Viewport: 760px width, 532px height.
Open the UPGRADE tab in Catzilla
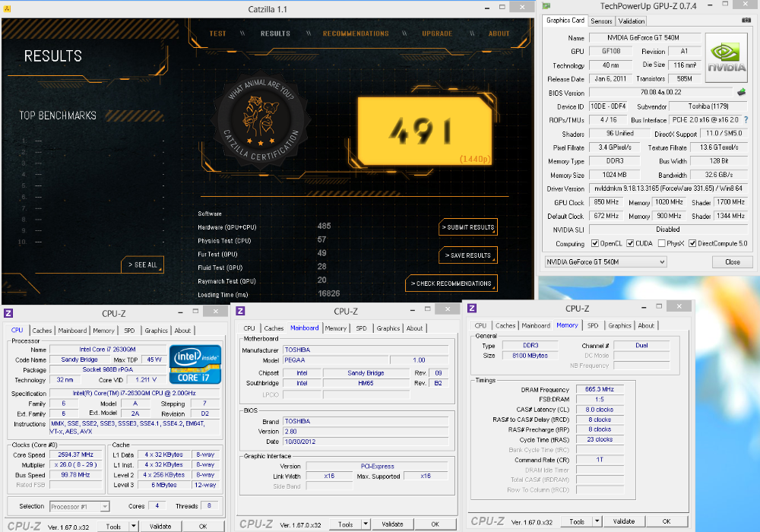click(437, 33)
